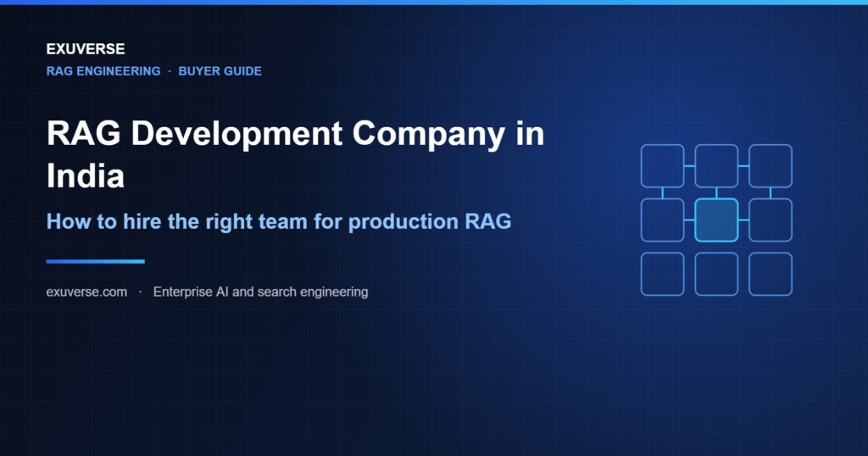The height and width of the screenshot is (456, 868).
Task: Click the RAG ENGINEERING label
Action: [x=103, y=71]
